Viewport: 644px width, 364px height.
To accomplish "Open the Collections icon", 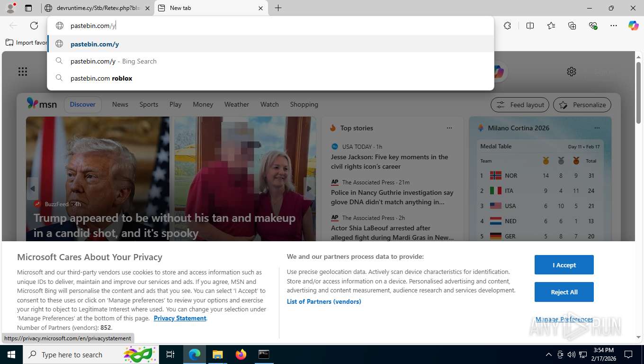I will point(572,26).
